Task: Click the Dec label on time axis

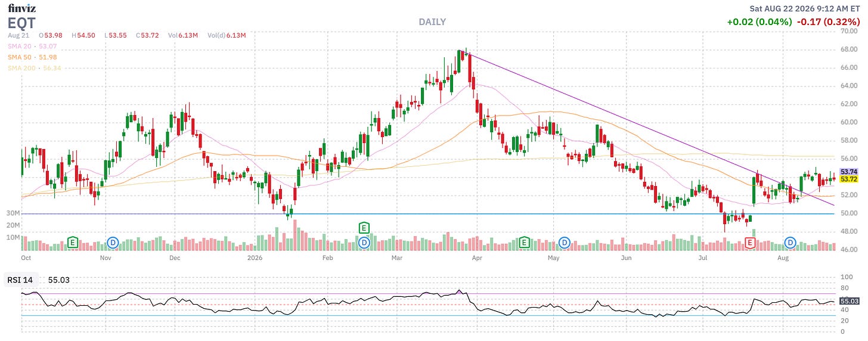Action: click(175, 258)
